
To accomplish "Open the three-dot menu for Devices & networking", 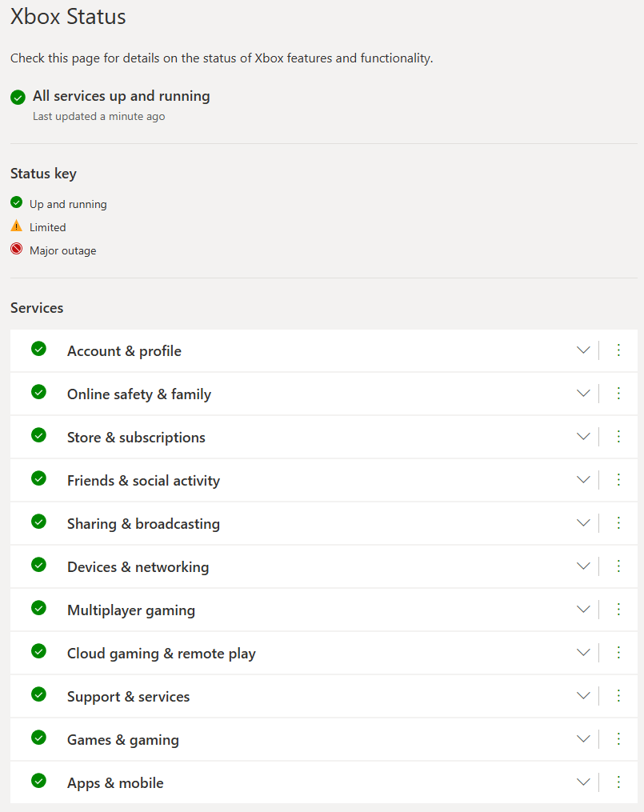I will coord(618,566).
